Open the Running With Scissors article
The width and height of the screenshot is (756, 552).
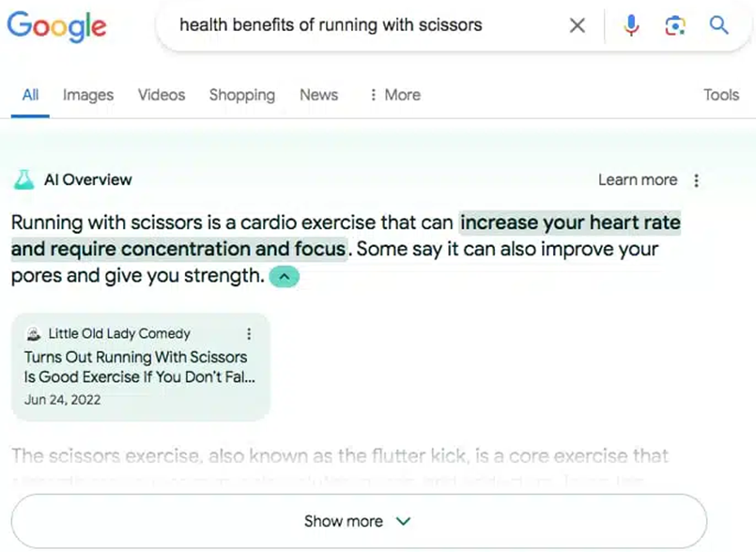click(x=136, y=366)
